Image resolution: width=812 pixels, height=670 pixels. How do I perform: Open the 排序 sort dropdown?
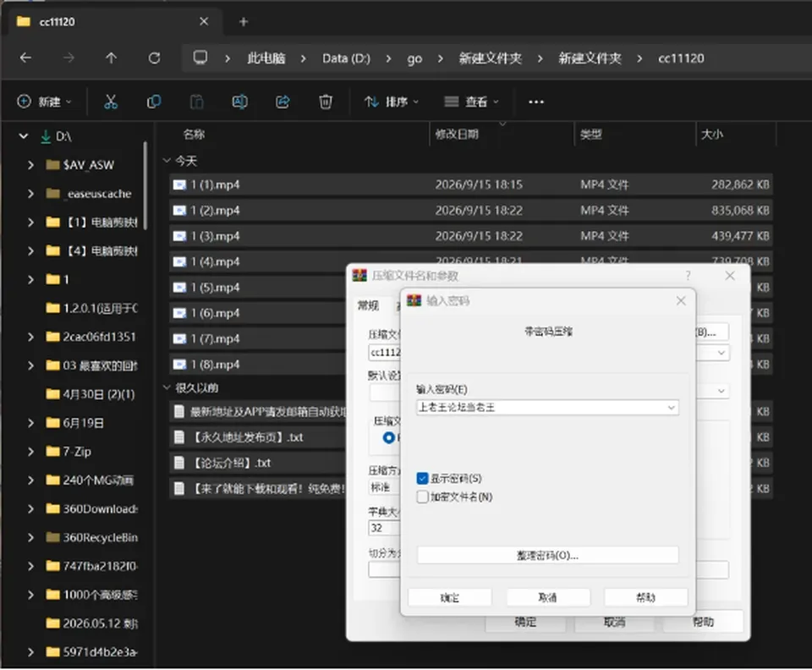pos(392,102)
